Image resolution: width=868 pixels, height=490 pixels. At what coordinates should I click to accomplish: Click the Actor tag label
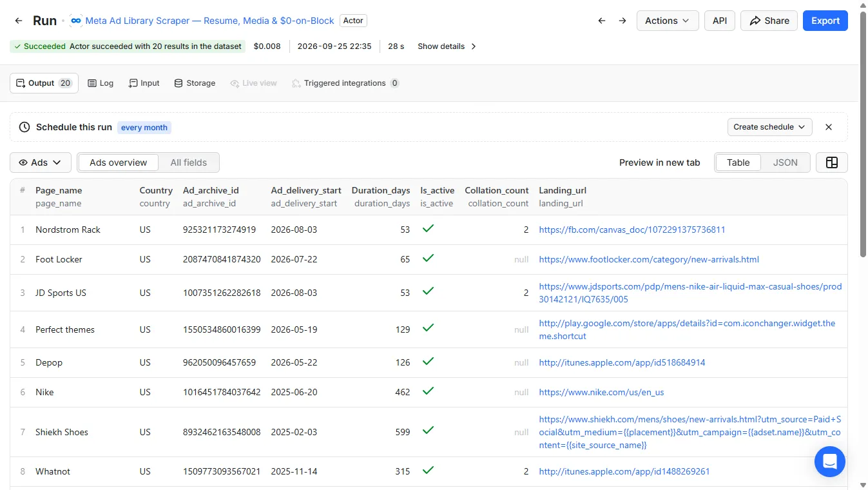click(x=353, y=21)
